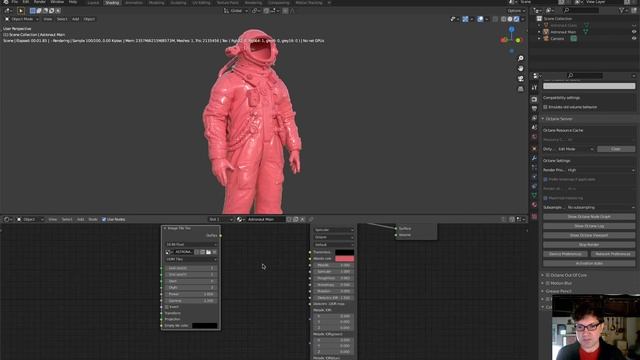Click the Device Preferences button
The width and height of the screenshot is (640, 360).
point(565,254)
